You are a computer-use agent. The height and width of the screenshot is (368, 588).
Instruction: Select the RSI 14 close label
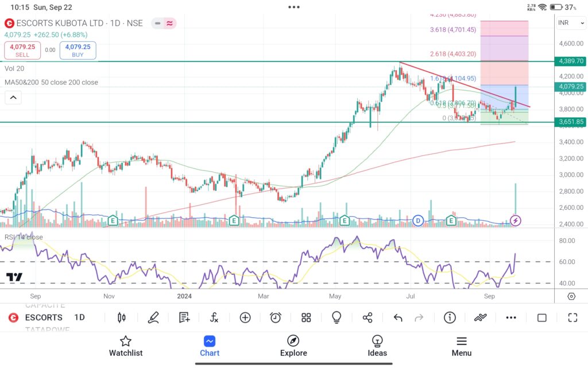click(24, 237)
